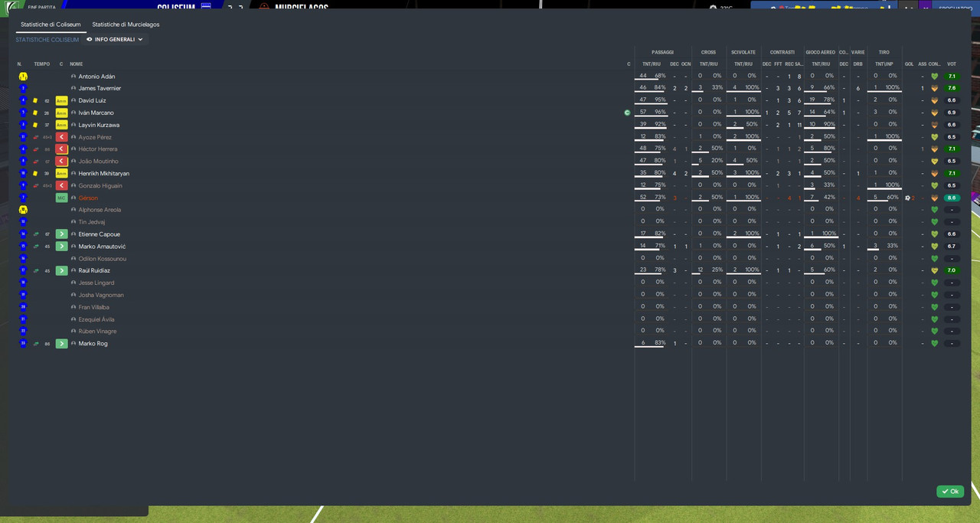Click the captain icon in Iván Marcano's row

[x=627, y=113]
